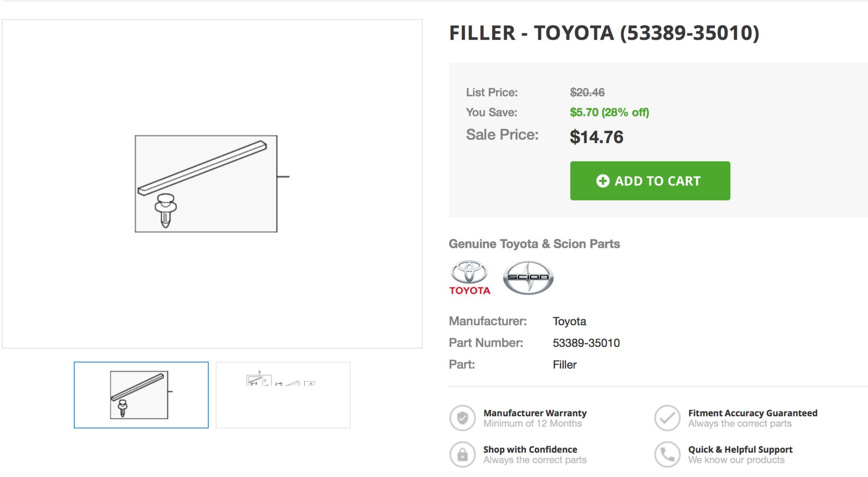Image resolution: width=868 pixels, height=477 pixels.
Task: Click the Fitment Accuracy checkmark icon
Action: tap(667, 418)
